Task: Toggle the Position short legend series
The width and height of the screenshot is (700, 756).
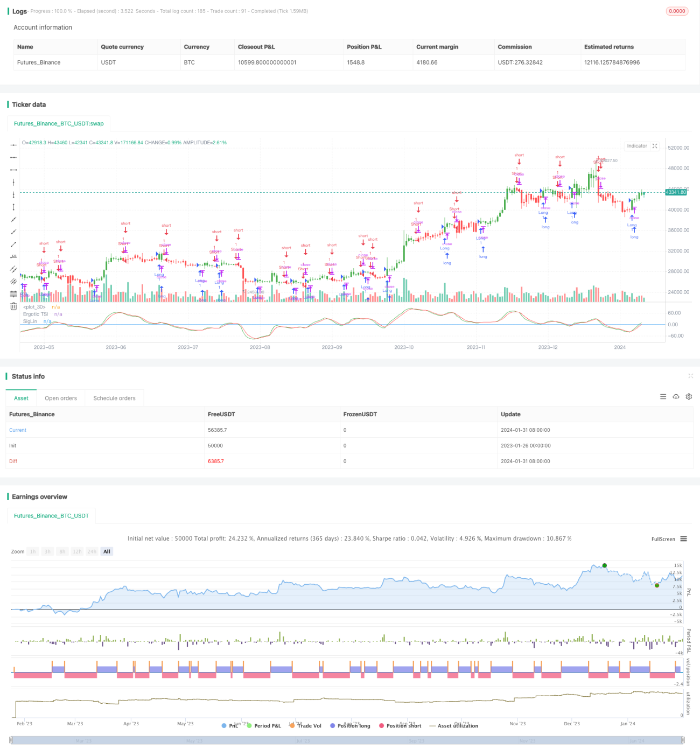Action: (x=400, y=726)
